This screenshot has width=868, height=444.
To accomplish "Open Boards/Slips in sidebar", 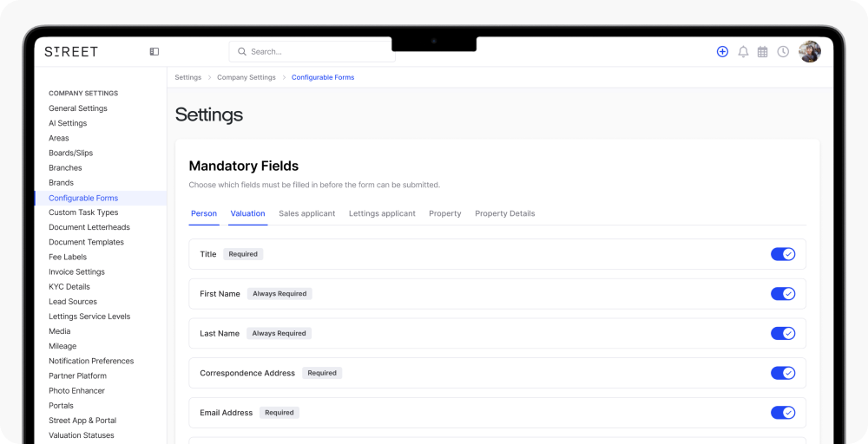I will [71, 153].
